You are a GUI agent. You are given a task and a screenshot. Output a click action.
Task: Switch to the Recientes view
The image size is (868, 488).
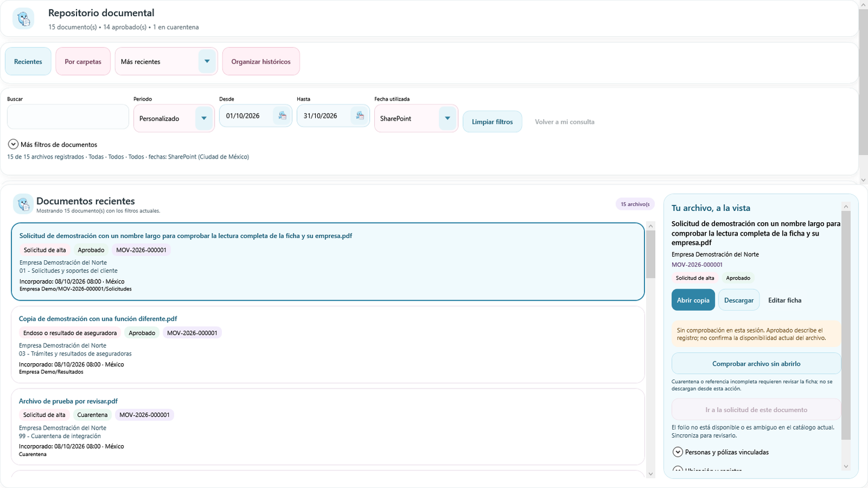[x=28, y=61]
